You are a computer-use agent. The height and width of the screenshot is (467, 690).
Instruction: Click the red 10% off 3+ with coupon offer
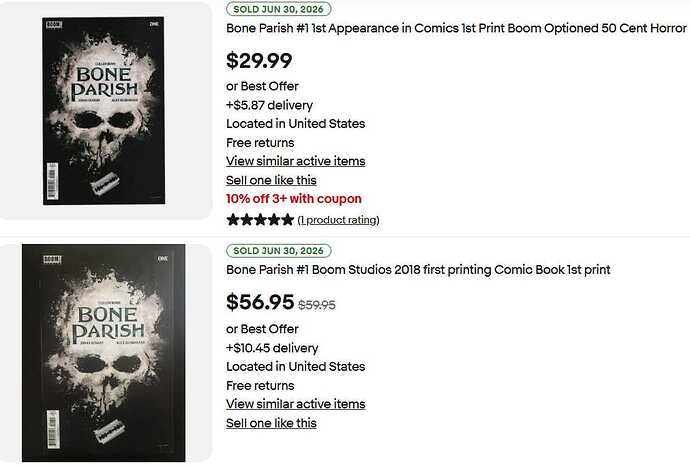(294, 199)
